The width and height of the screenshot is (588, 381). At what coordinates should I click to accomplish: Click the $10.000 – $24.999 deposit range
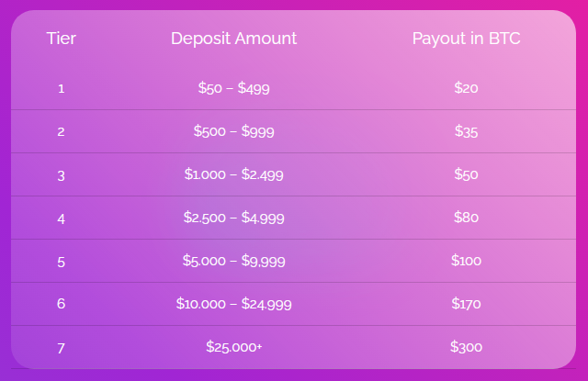(233, 304)
